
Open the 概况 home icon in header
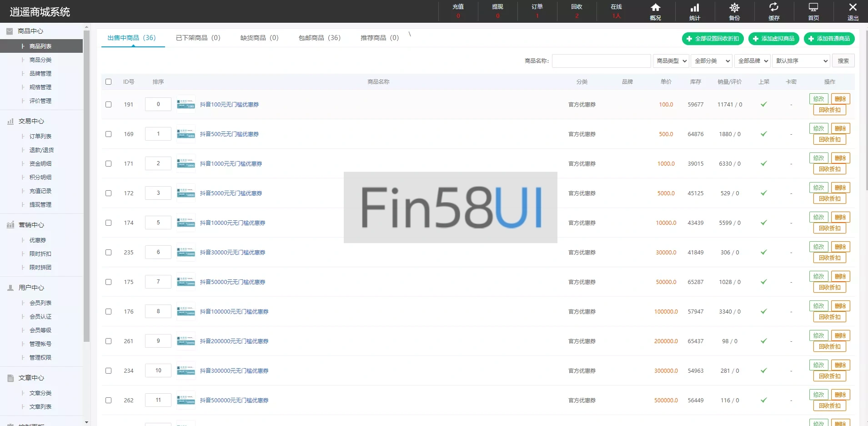click(x=655, y=8)
